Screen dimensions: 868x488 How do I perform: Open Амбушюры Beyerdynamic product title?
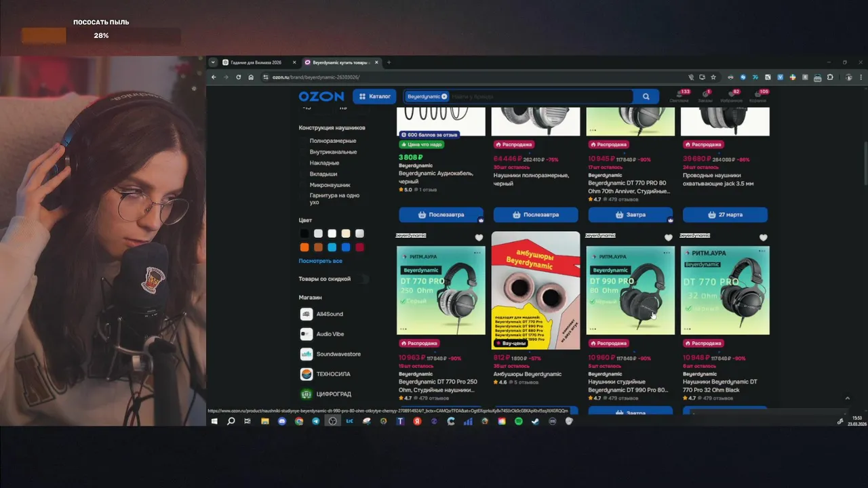(x=528, y=374)
